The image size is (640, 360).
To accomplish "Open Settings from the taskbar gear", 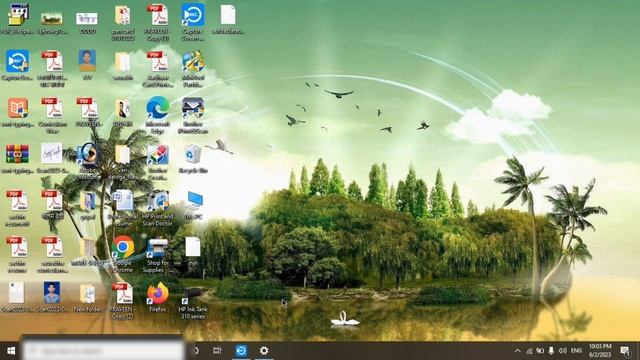I will (264, 351).
